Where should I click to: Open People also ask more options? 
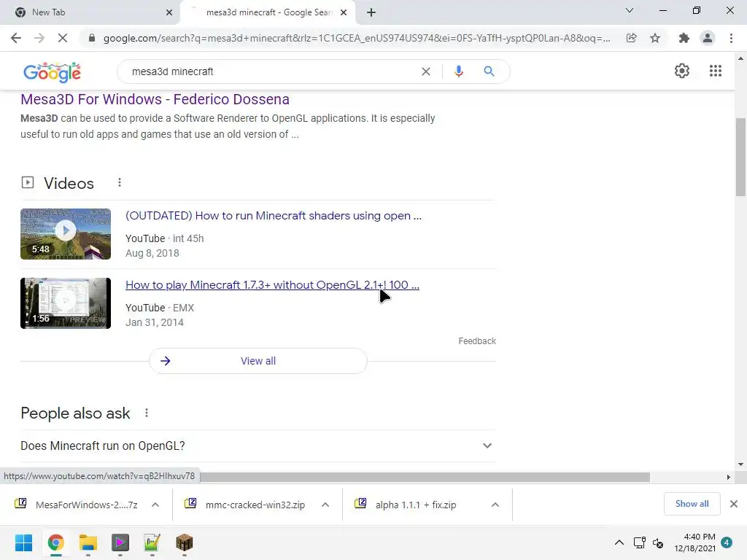[x=147, y=413]
